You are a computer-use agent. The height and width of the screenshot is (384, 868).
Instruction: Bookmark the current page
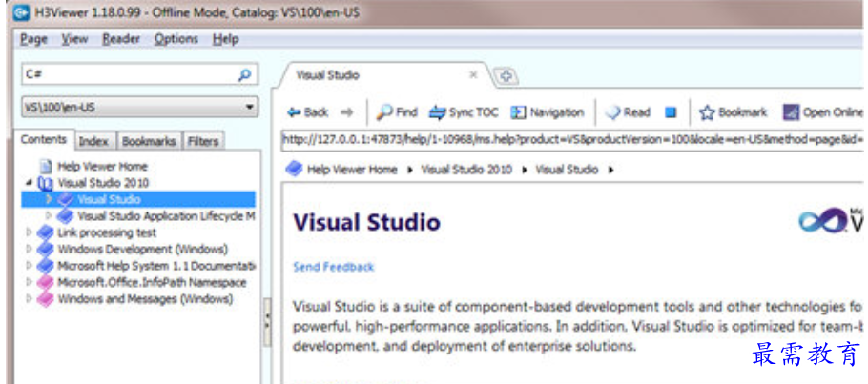point(733,112)
